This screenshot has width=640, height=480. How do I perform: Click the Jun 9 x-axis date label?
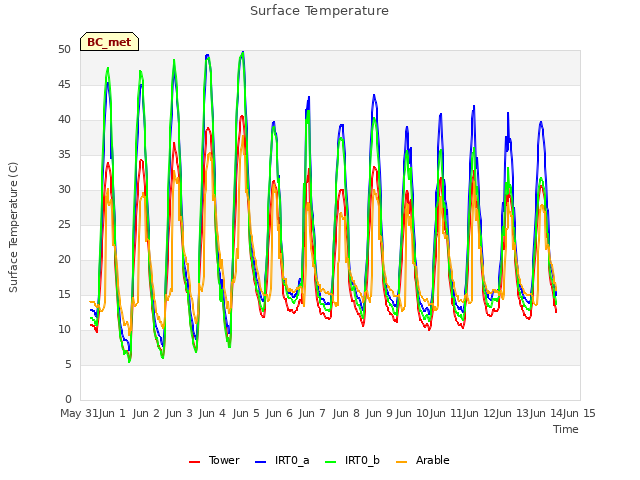379,413
